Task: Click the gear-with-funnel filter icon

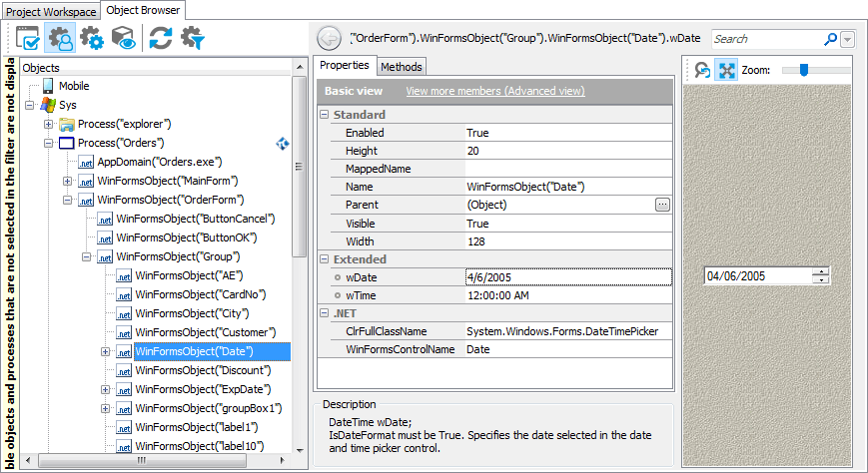Action: coord(191,39)
